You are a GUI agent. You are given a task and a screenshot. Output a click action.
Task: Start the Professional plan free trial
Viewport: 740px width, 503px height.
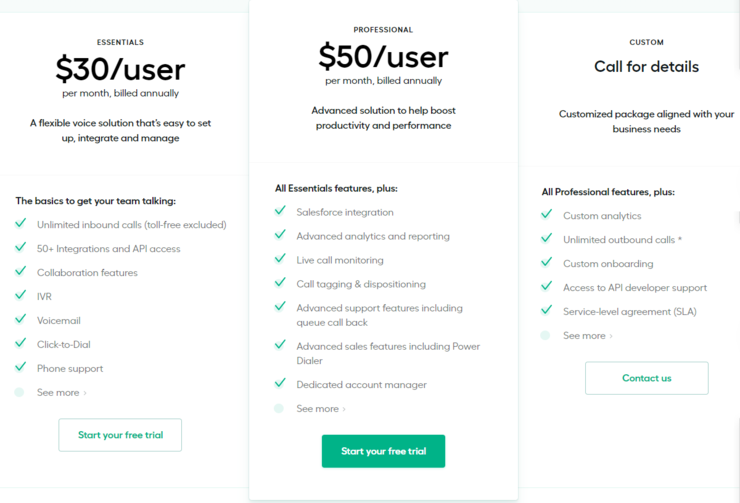pyautogui.click(x=383, y=451)
